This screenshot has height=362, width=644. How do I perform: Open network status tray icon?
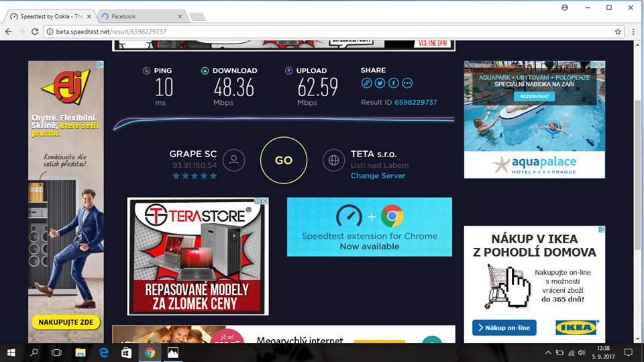[x=571, y=353]
